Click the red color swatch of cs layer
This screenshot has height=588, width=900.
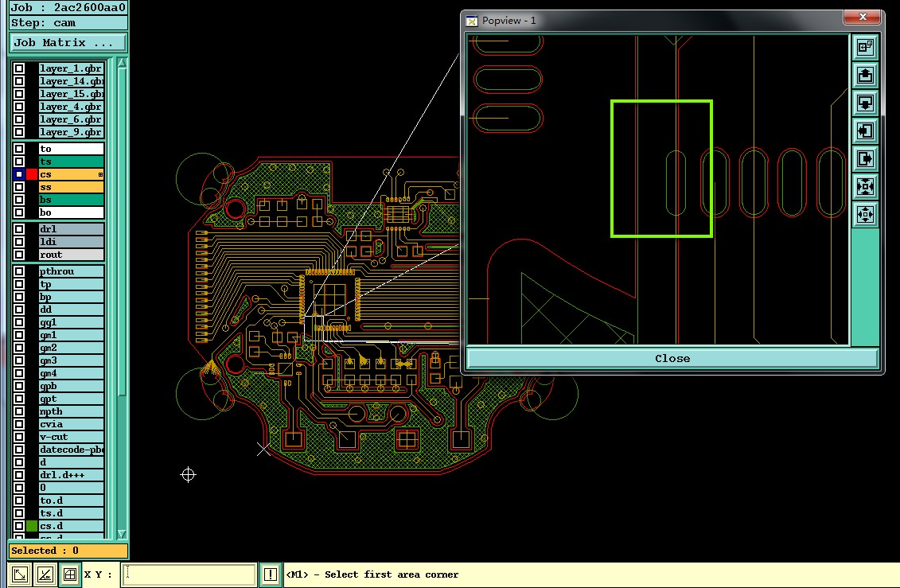click(x=32, y=174)
